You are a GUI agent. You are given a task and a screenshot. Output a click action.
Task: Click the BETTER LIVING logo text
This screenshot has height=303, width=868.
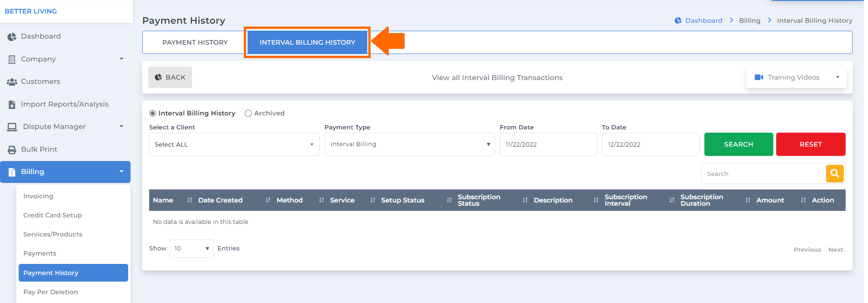pos(31,11)
